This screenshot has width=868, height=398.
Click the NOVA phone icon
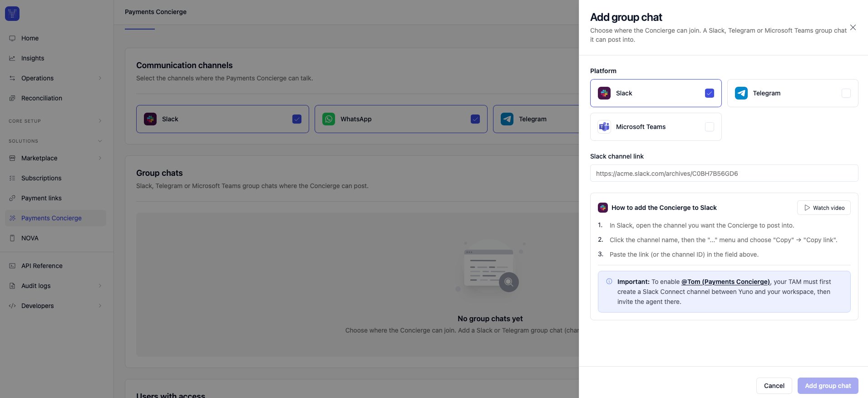click(x=12, y=238)
